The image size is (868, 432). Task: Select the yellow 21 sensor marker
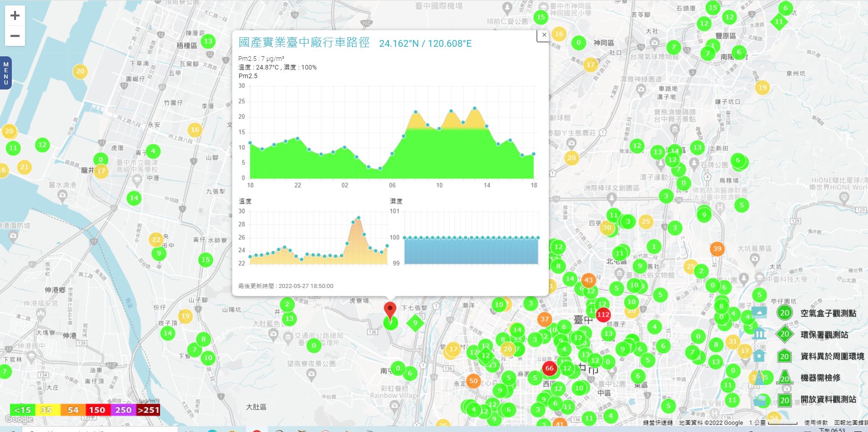(x=25, y=167)
